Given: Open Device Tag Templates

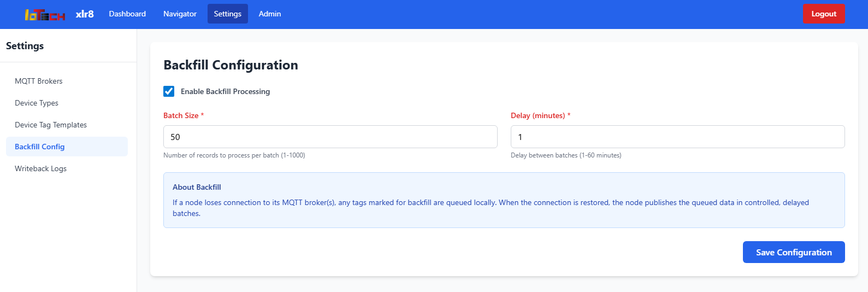Looking at the screenshot, I should click(x=51, y=125).
